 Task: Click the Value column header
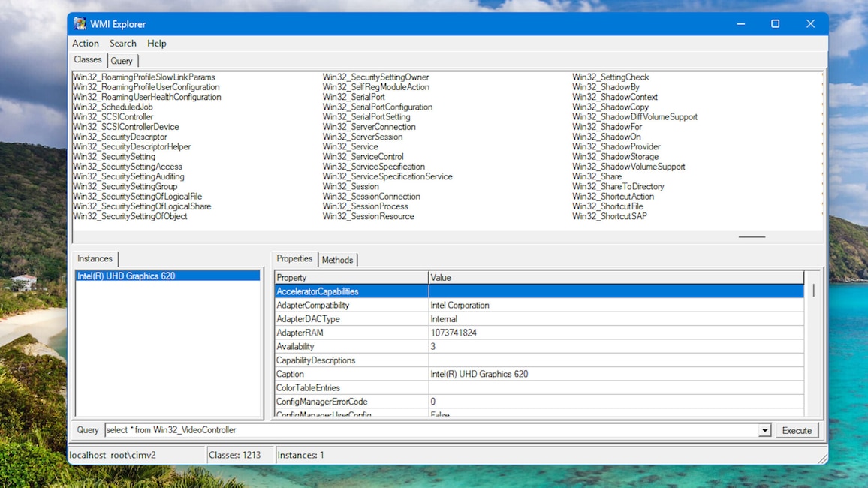616,277
